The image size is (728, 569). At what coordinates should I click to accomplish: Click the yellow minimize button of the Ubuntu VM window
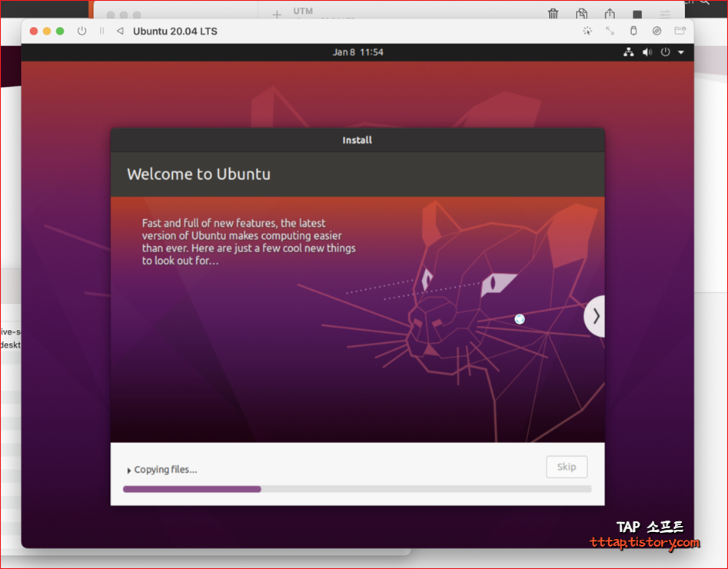pyautogui.click(x=47, y=31)
